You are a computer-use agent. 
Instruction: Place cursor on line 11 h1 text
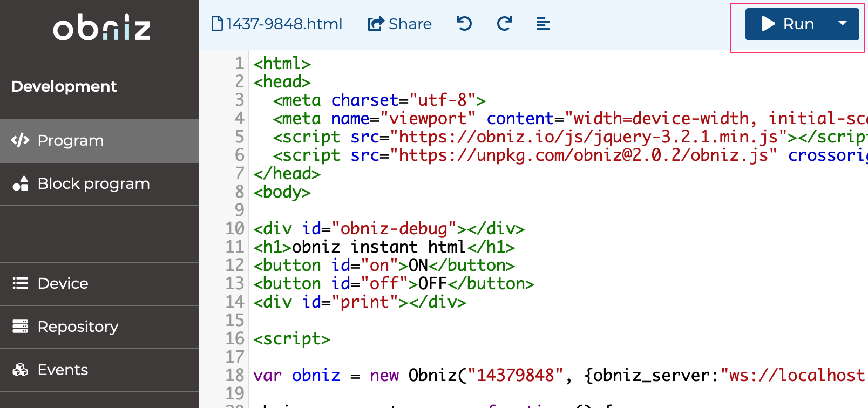pos(378,247)
